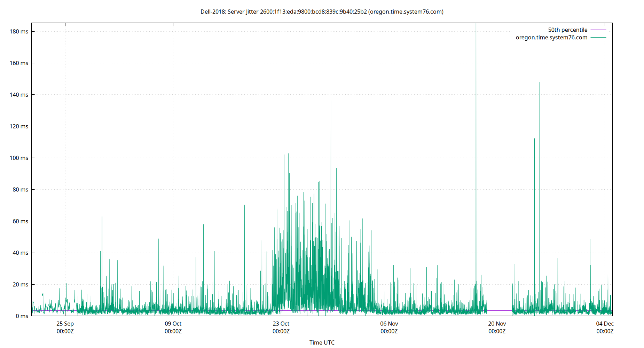The image size is (644, 348).
Task: Toggle the 50th percentile legend entry
Action: tap(568, 30)
